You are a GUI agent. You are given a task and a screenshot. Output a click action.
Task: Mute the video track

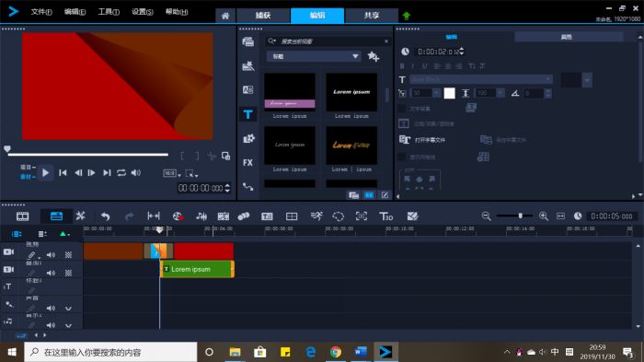coord(51,255)
